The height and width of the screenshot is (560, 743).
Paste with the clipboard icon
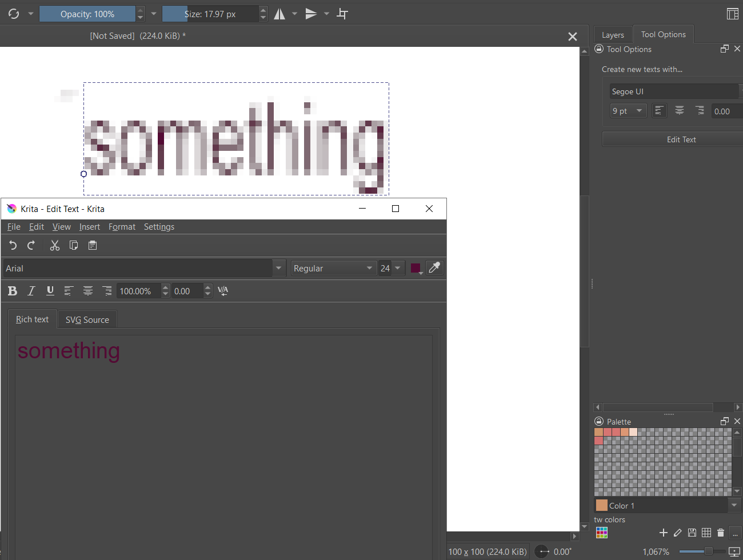[x=93, y=245]
